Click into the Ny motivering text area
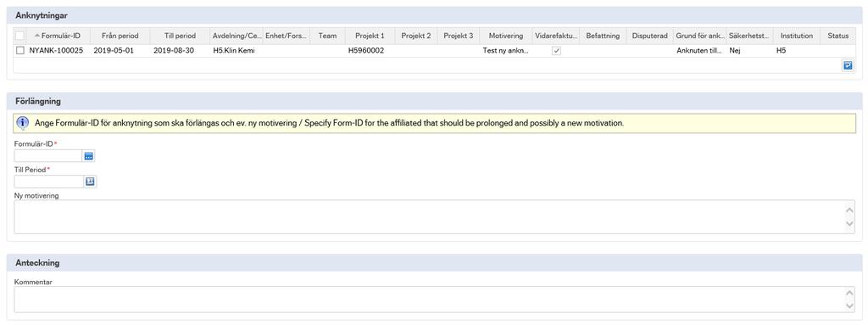Viewport: 868px width, 325px height. [x=430, y=217]
